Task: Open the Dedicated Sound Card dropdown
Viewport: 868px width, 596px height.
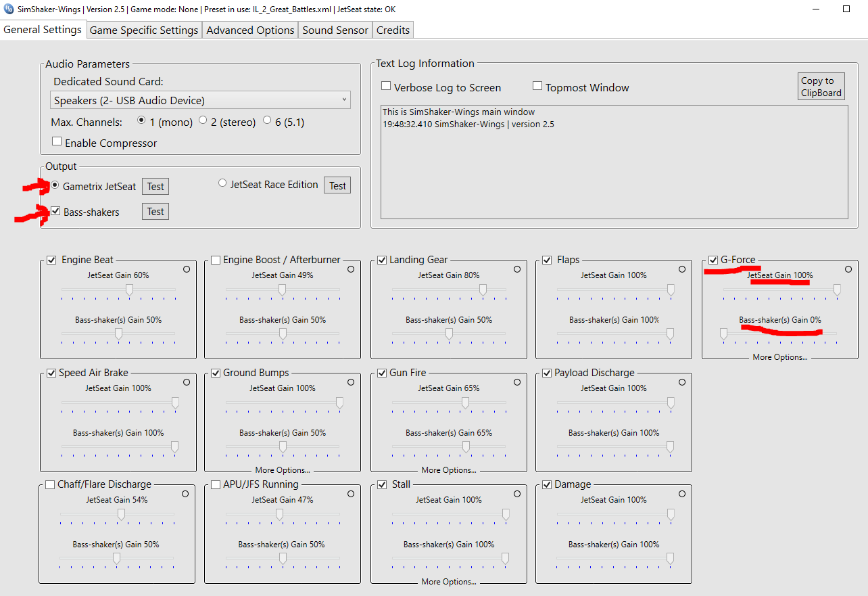Action: tap(201, 100)
